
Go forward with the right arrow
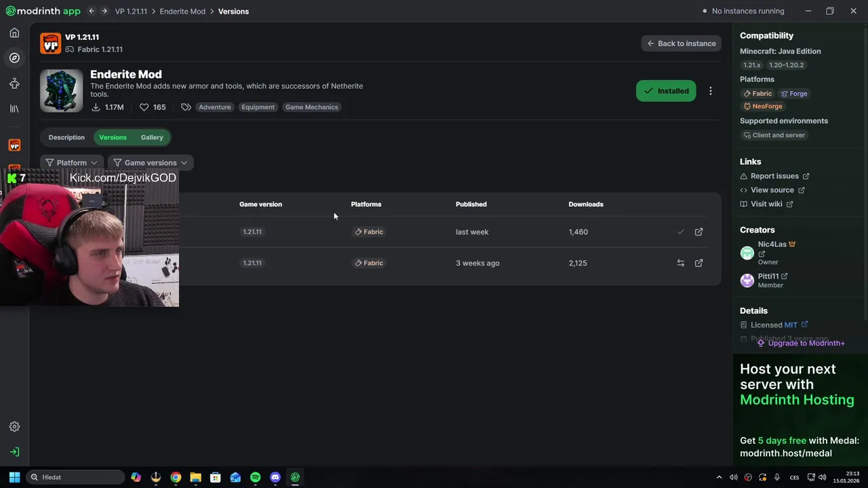104,11
